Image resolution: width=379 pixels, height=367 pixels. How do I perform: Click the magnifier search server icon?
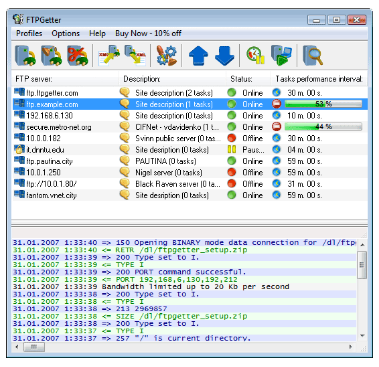tap(313, 55)
